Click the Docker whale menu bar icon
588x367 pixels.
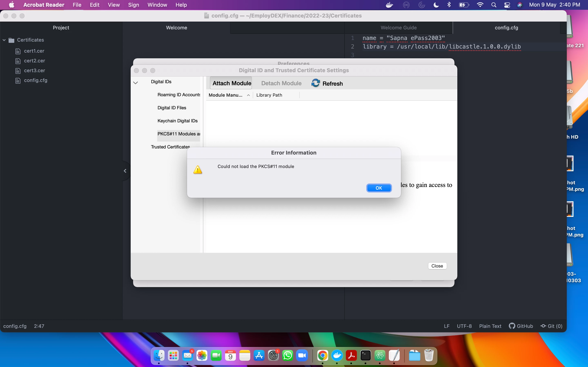coord(389,5)
